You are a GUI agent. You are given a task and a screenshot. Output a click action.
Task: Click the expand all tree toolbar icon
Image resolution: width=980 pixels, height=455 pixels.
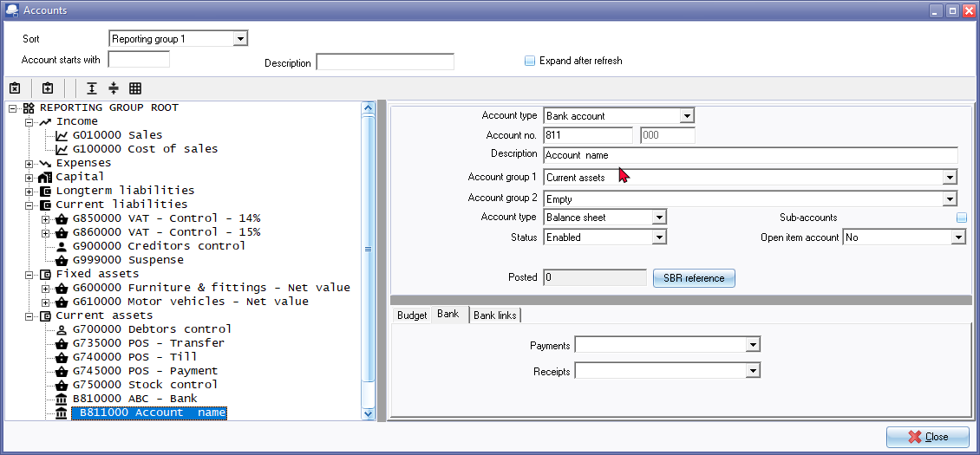click(x=92, y=88)
